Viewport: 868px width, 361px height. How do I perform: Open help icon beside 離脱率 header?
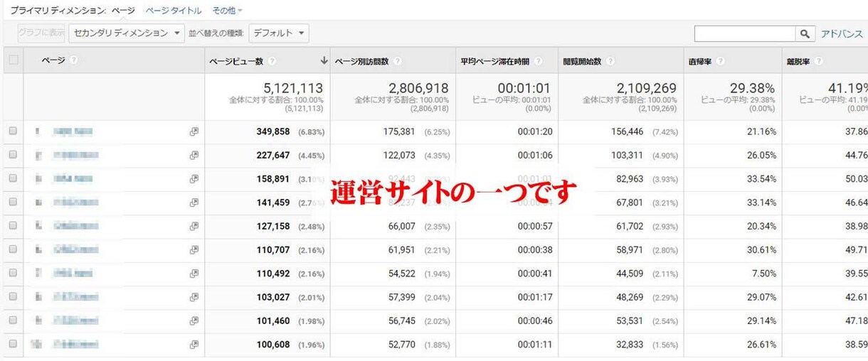tap(817, 61)
